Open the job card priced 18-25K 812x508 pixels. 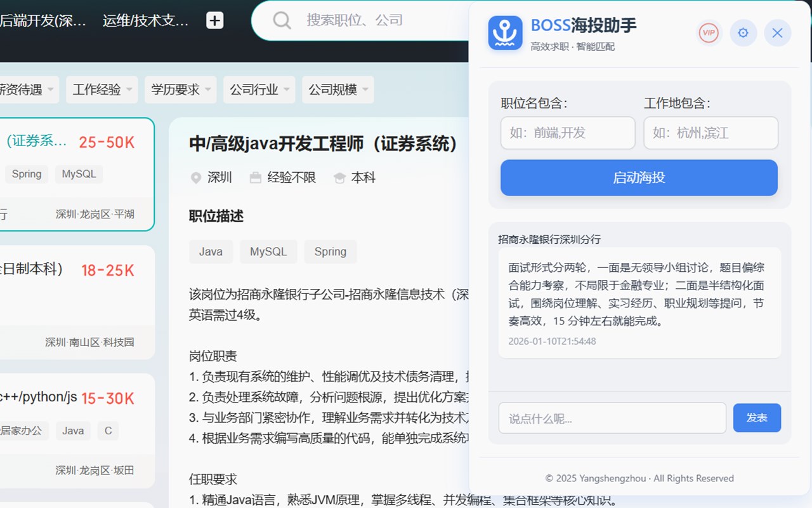(76, 302)
